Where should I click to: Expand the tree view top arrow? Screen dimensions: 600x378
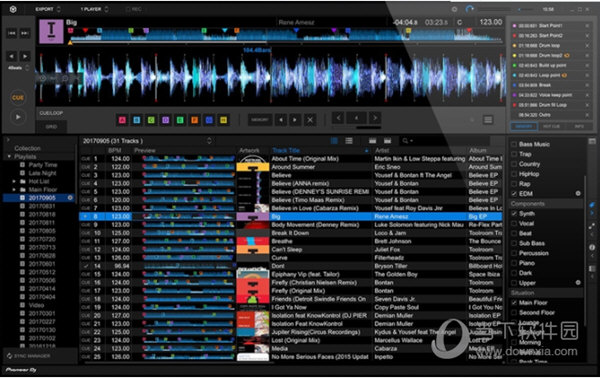point(8,140)
